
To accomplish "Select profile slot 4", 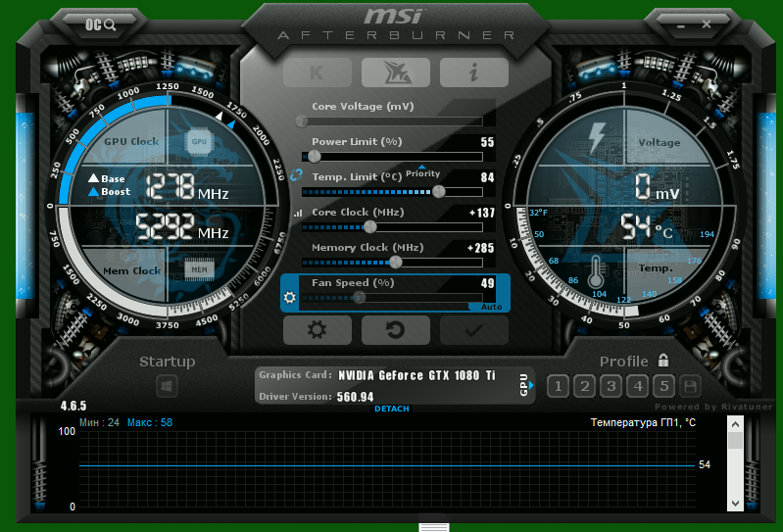I will (638, 386).
